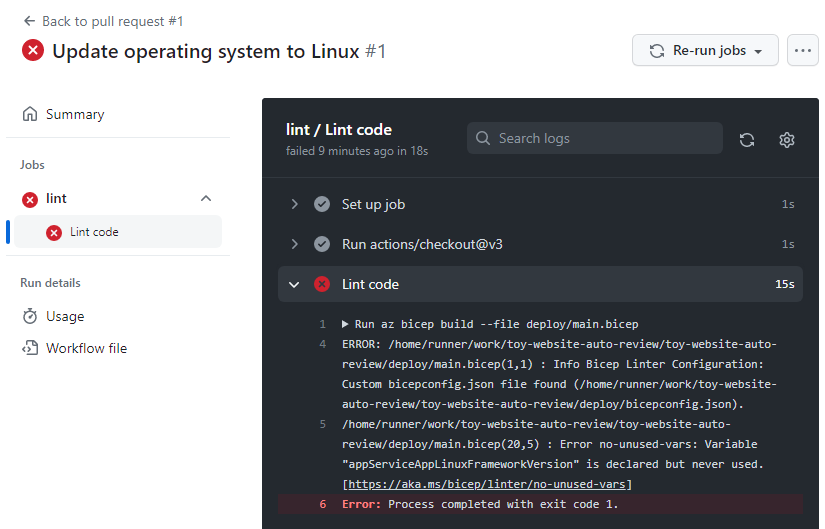Screen dimensions: 825x529
Task: Click the check icon for actions/checkout step
Action: (x=322, y=244)
